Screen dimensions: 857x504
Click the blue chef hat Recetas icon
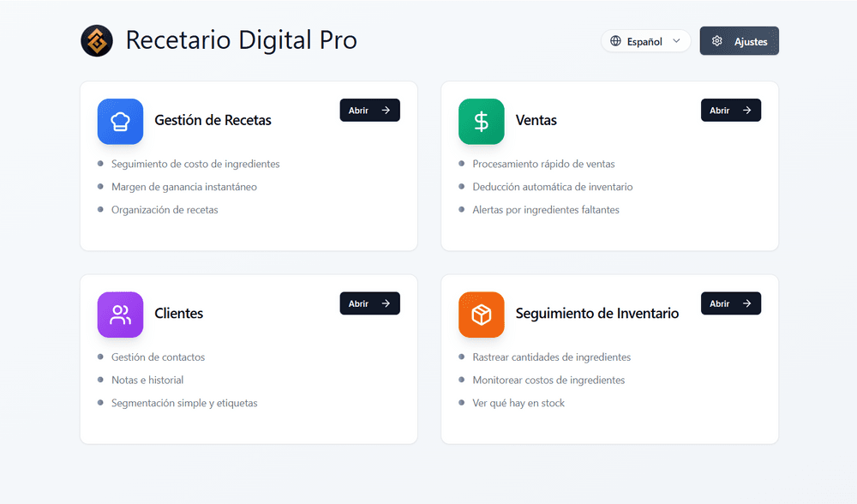(x=120, y=121)
